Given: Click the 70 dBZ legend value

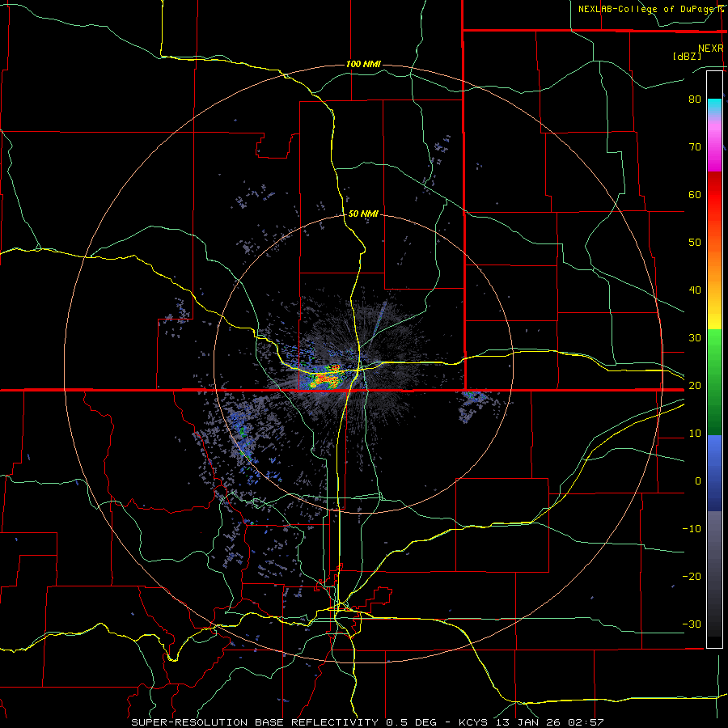Looking at the screenshot, I should [695, 146].
